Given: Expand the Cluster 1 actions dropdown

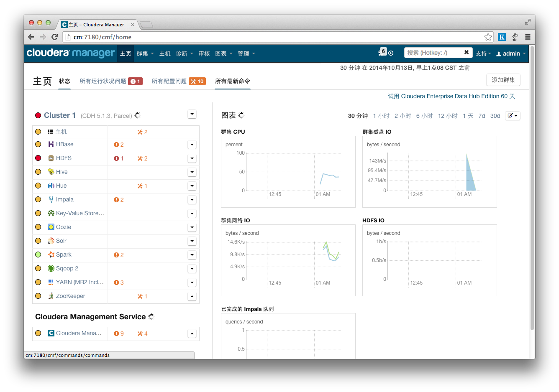Looking at the screenshot, I should pyautogui.click(x=192, y=114).
